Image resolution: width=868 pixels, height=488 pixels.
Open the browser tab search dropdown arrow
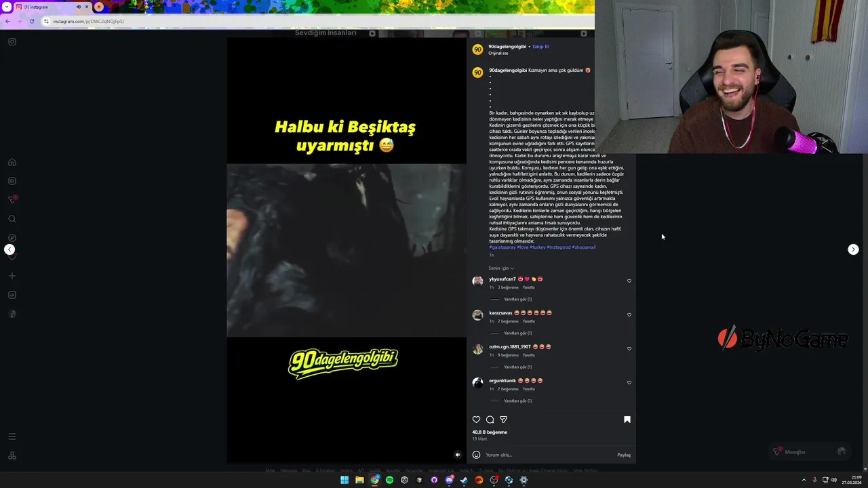[x=7, y=7]
